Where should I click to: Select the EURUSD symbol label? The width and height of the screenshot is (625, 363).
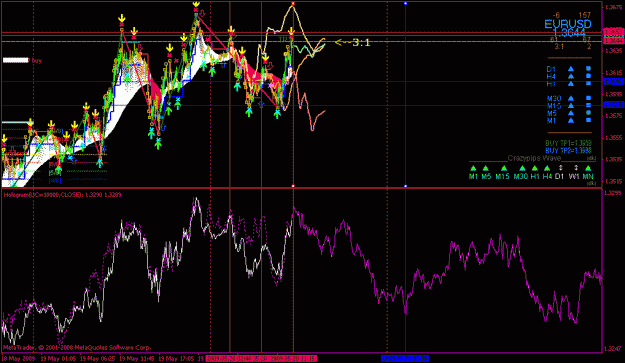pyautogui.click(x=568, y=24)
